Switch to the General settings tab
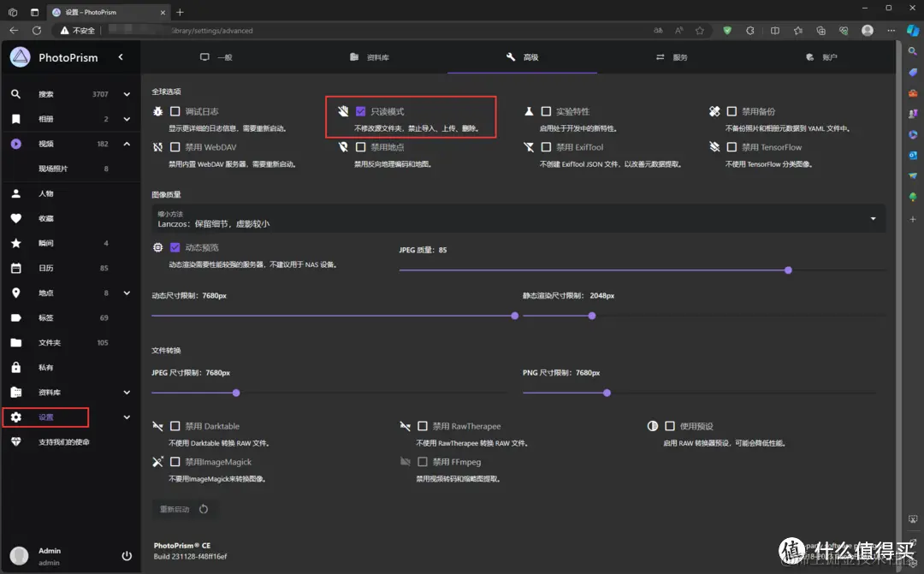This screenshot has height=574, width=924. point(216,57)
